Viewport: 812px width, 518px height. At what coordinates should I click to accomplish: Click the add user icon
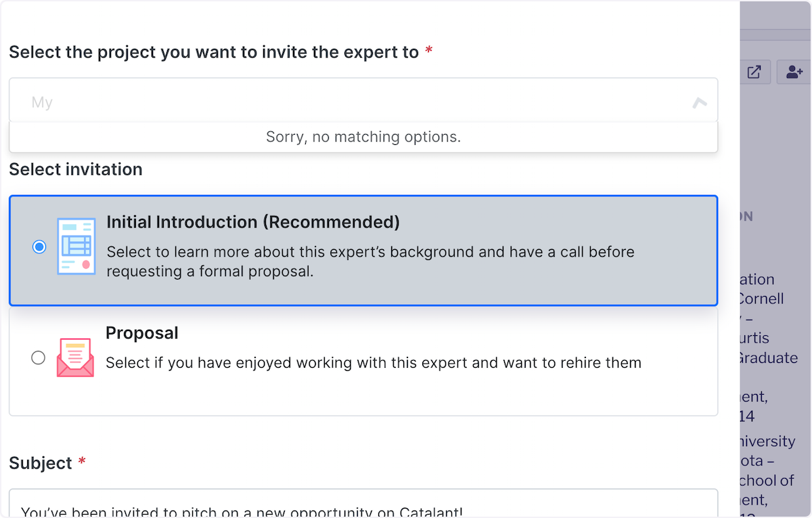(794, 72)
